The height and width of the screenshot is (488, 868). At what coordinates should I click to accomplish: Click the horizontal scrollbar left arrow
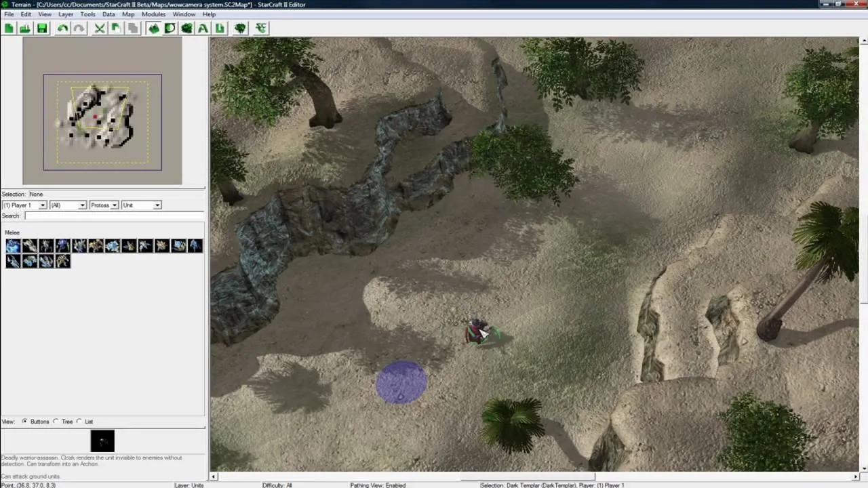(215, 476)
